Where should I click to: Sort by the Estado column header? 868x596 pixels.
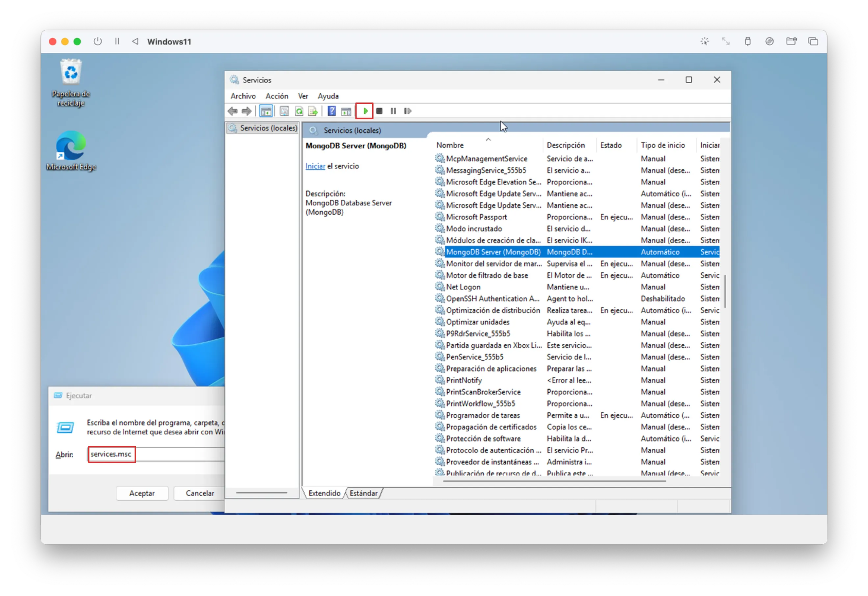pos(611,145)
